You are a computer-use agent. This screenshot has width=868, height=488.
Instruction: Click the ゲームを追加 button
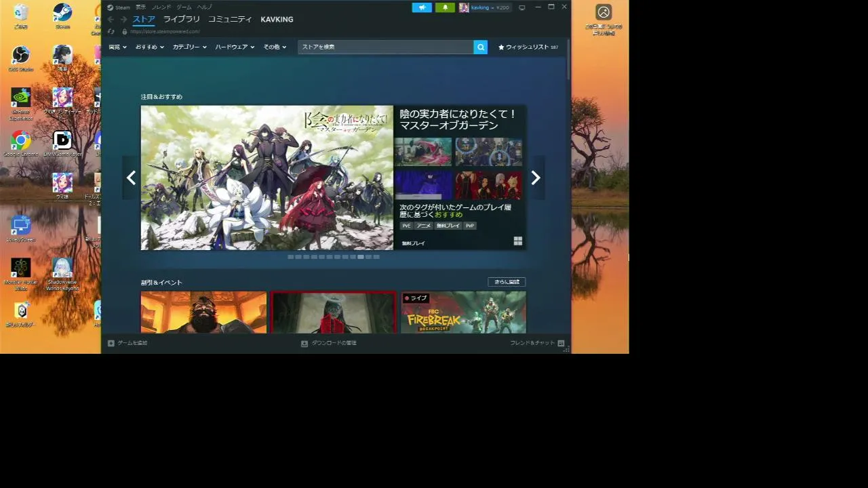[127, 343]
